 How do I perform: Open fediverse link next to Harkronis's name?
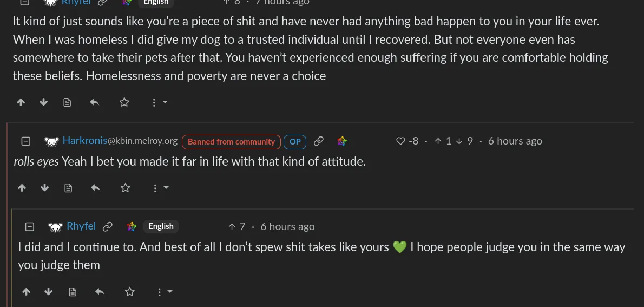[x=342, y=141]
